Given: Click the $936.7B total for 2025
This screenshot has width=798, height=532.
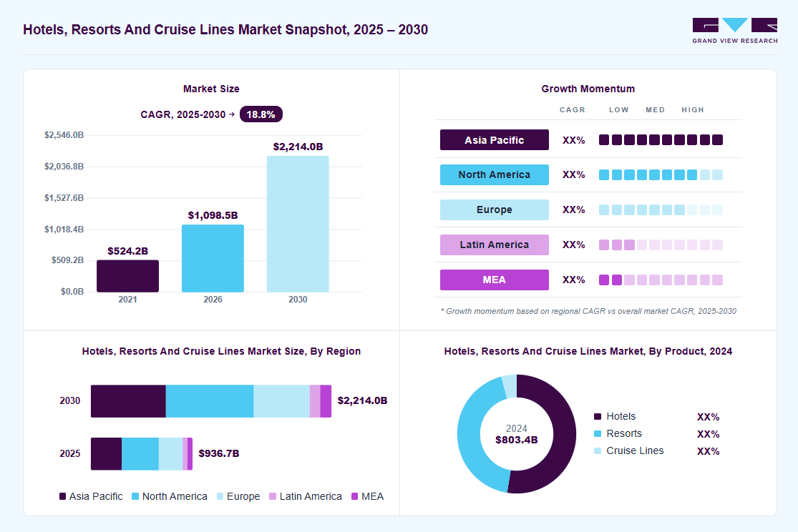Looking at the screenshot, I should click(219, 453).
